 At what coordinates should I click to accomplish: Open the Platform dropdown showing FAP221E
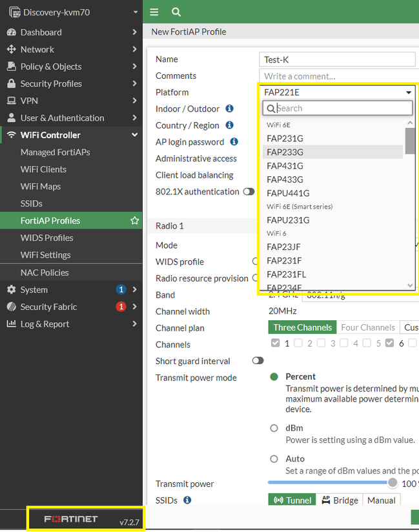tap(338, 92)
